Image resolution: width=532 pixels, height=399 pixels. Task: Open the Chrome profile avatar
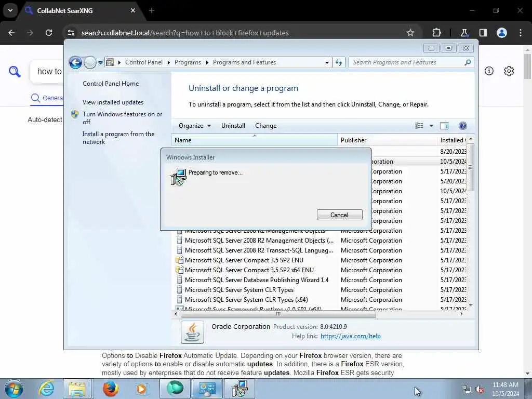[502, 33]
